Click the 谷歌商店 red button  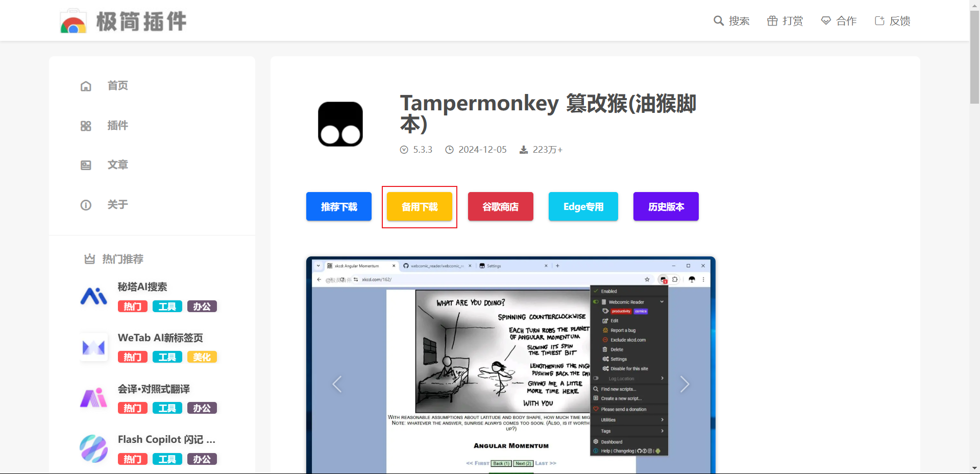point(501,206)
